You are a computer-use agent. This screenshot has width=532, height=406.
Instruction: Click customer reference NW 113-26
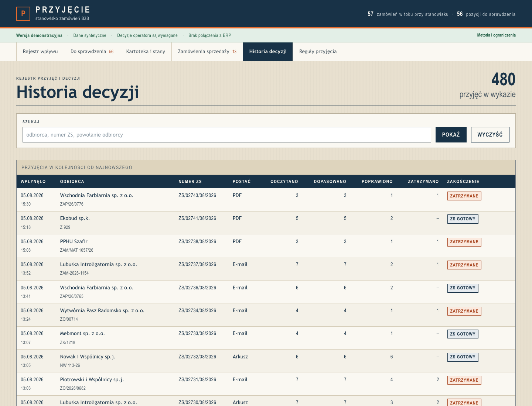pos(70,365)
